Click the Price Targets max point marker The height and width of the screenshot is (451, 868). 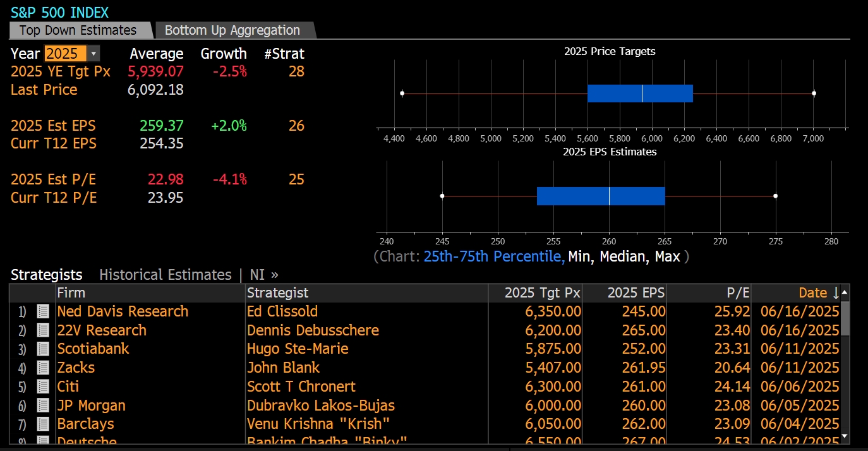click(x=814, y=93)
